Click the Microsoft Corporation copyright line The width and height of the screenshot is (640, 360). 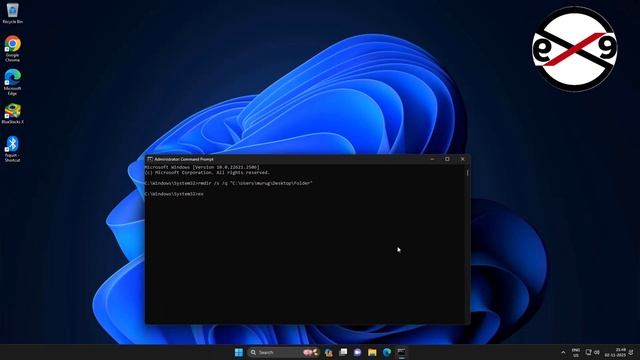click(207, 173)
